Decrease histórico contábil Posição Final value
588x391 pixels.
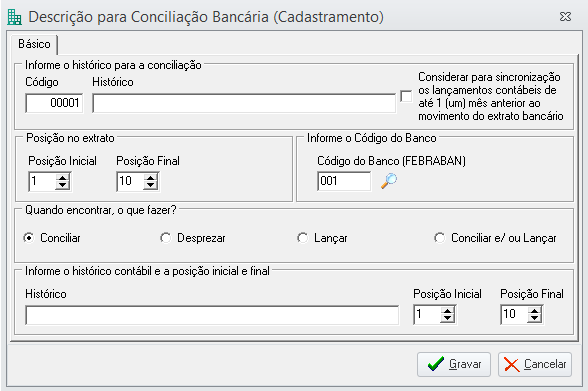pos(534,318)
